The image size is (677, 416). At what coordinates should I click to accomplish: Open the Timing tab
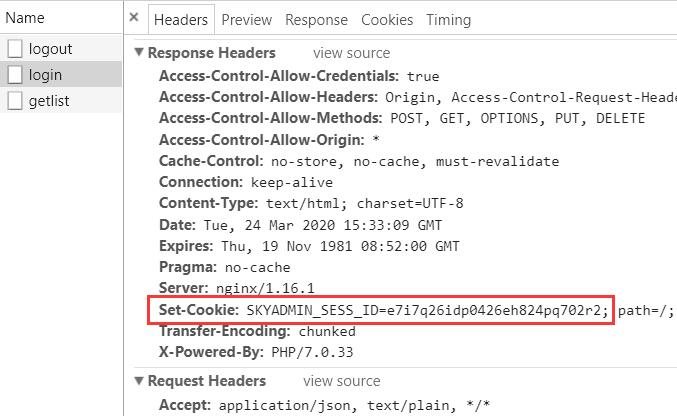pos(449,19)
